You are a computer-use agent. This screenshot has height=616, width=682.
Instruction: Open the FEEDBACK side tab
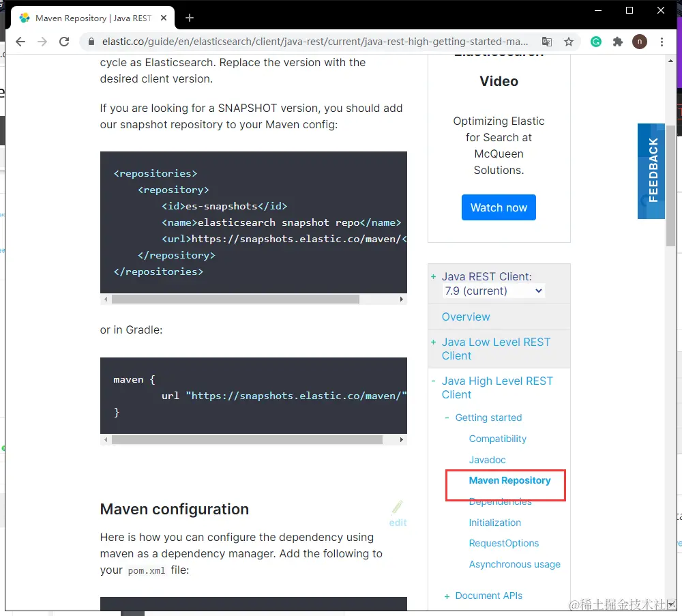651,171
